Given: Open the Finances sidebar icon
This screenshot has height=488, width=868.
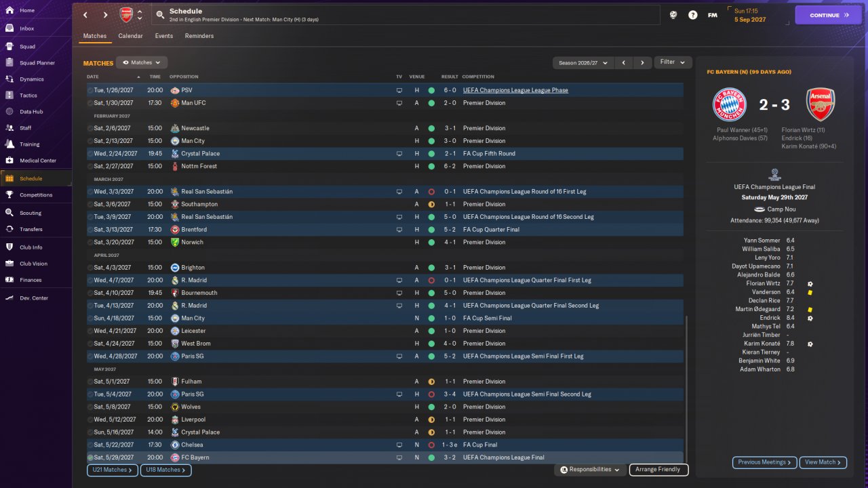Looking at the screenshot, I should (9, 280).
